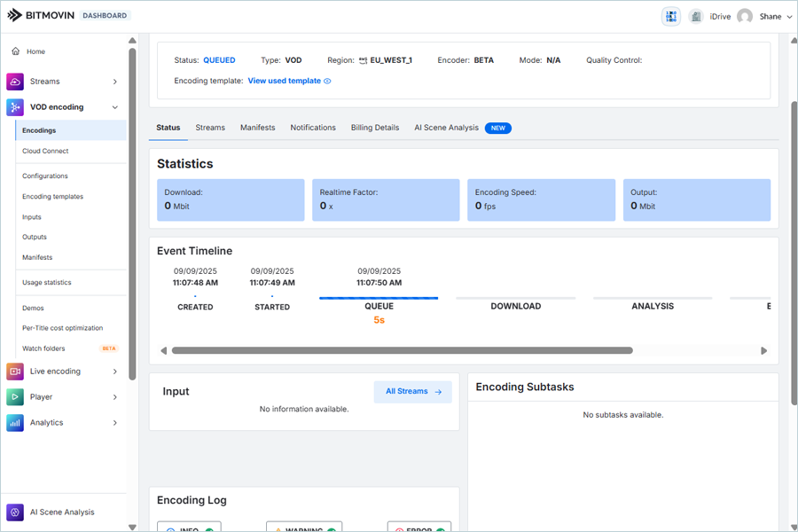Click the View used template link

284,81
